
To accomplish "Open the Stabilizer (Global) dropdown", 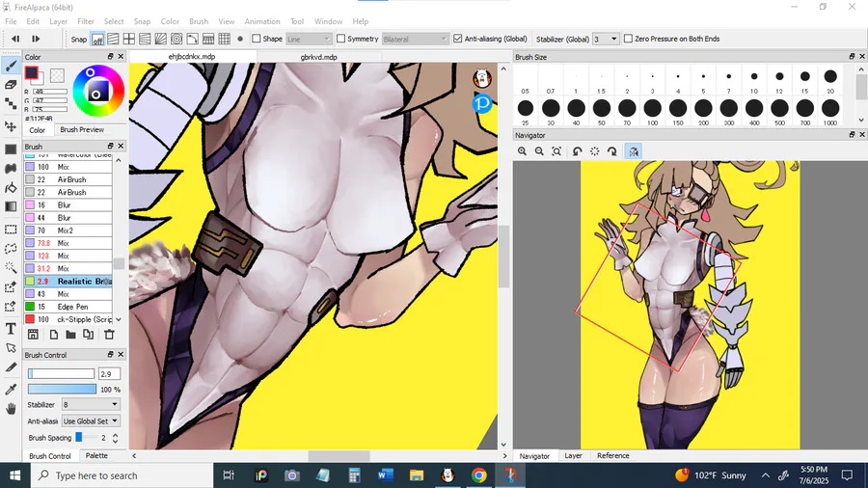I will pyautogui.click(x=605, y=40).
